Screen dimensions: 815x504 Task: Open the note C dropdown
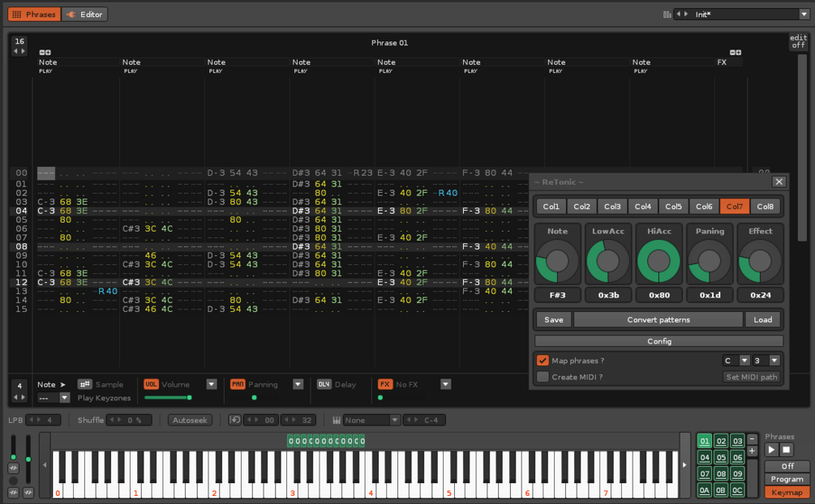pos(736,361)
